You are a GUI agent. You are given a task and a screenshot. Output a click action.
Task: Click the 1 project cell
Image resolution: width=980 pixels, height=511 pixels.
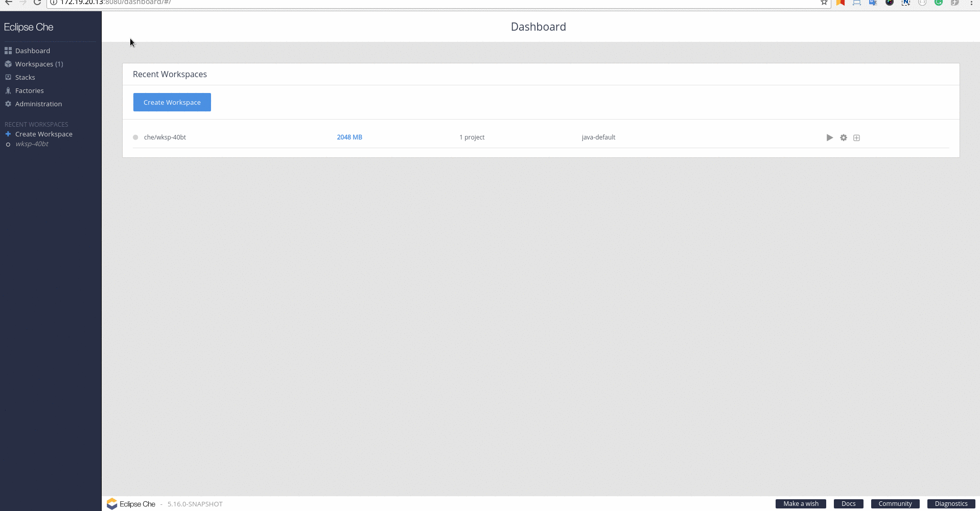pyautogui.click(x=472, y=137)
